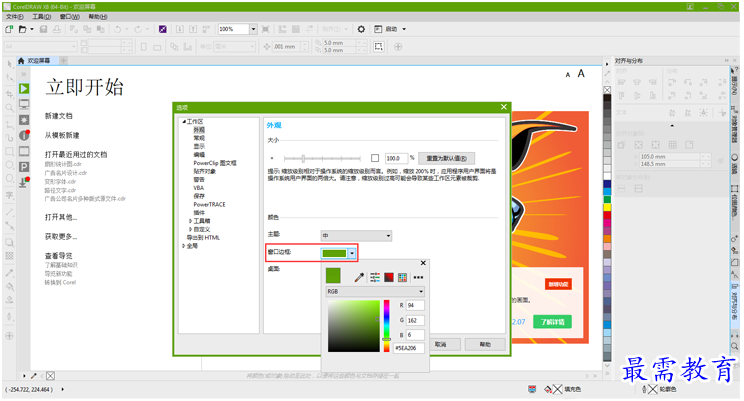This screenshot has width=744, height=401.
Task: Open the info icon with red dot
Action: click(x=24, y=135)
